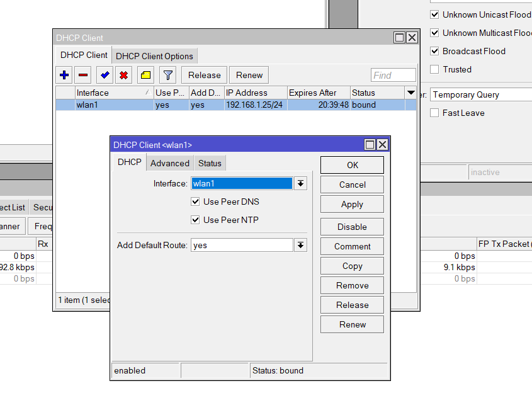The width and height of the screenshot is (532, 410).
Task: Click the funnel Filter icon
Action: 168,75
